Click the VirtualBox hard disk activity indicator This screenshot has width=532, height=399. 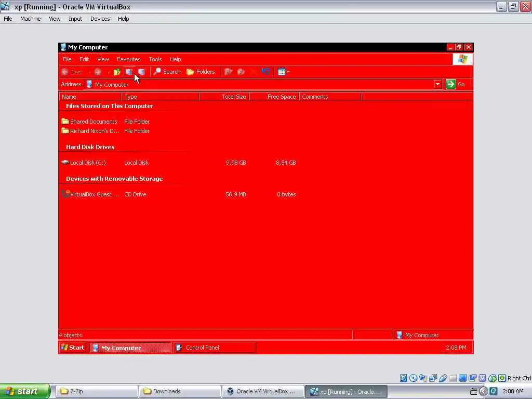pyautogui.click(x=403, y=378)
